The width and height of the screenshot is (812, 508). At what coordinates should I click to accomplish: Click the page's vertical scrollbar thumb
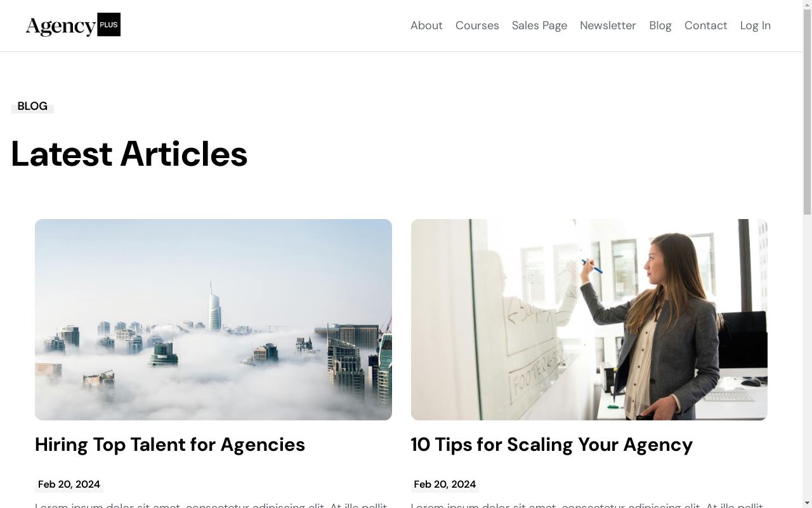click(807, 108)
